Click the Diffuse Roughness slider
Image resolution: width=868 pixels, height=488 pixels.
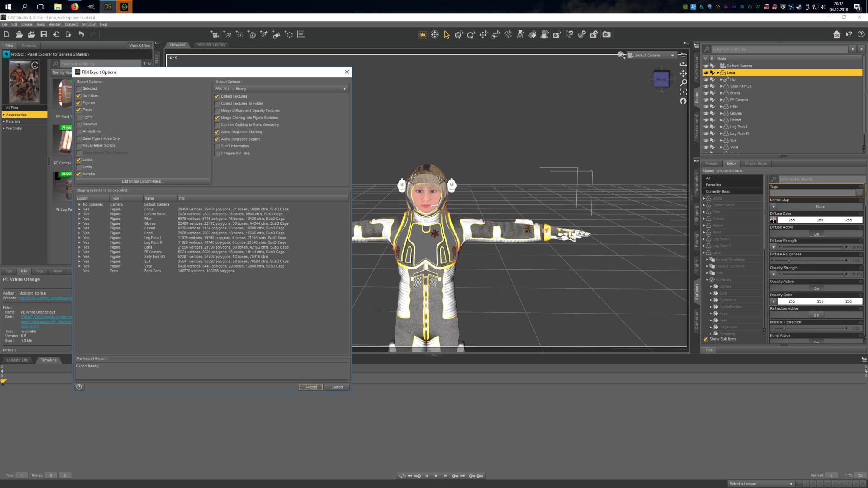pos(810,261)
